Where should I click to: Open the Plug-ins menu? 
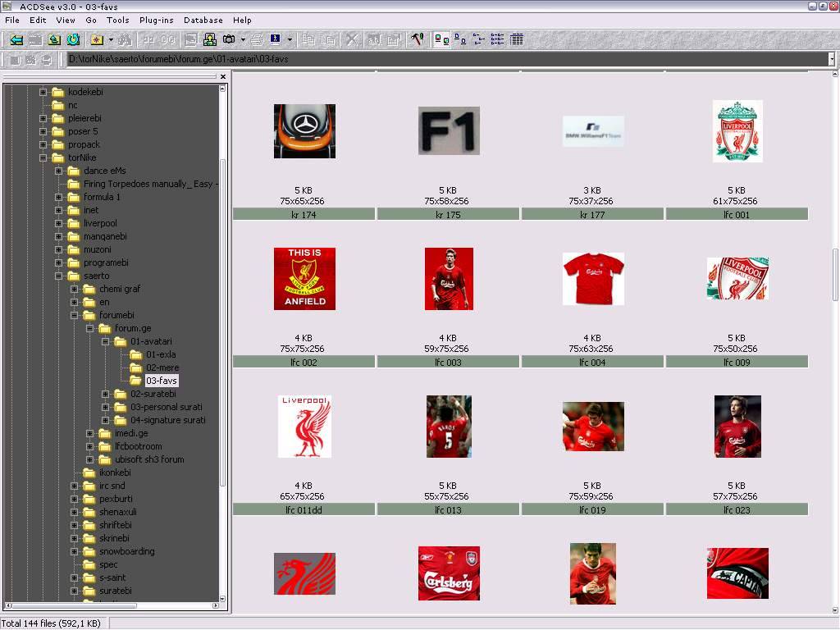click(x=157, y=21)
